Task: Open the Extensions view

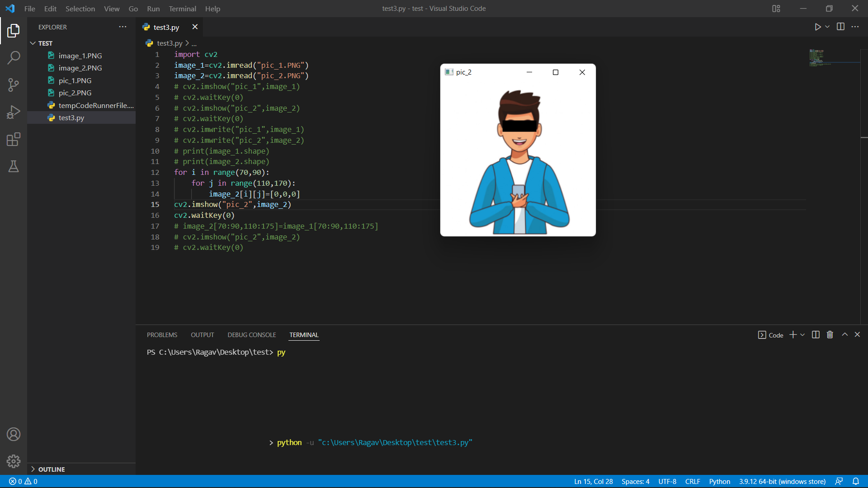Action: 14,139
